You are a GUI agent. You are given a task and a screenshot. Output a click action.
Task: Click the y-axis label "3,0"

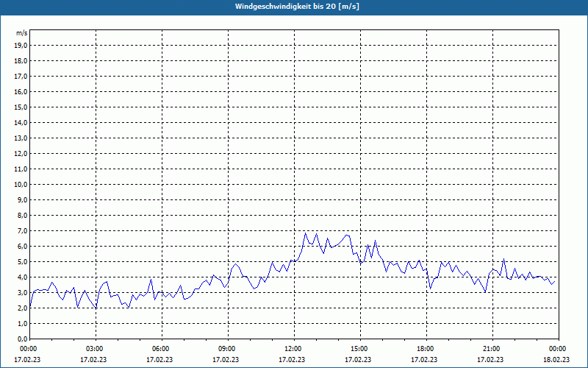[x=22, y=292]
